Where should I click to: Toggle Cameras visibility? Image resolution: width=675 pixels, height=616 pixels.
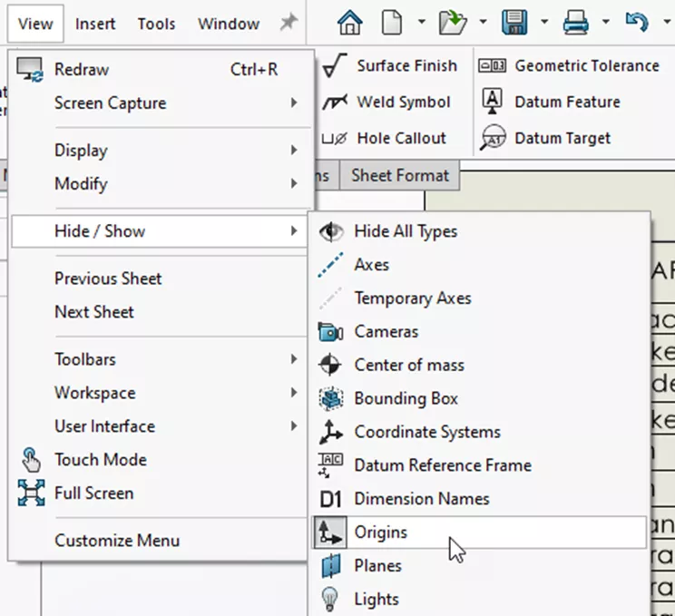(x=478, y=332)
